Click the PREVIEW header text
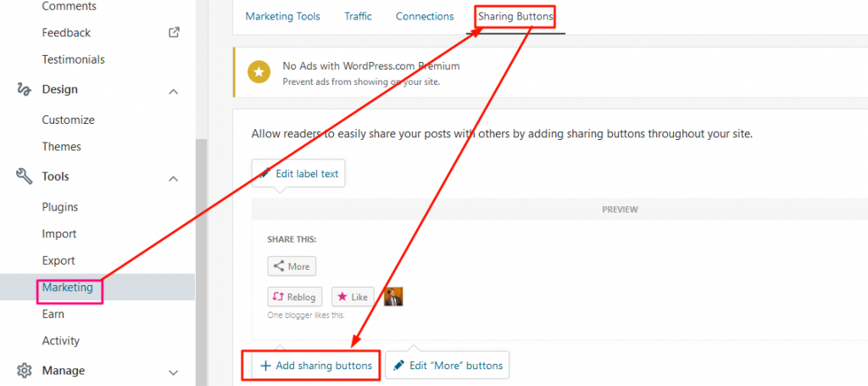868x386 pixels. (620, 210)
